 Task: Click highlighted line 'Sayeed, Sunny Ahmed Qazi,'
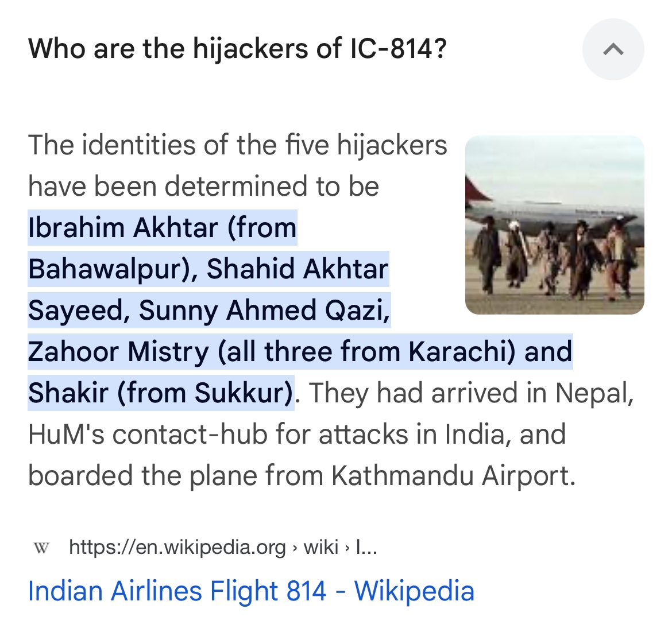pyautogui.click(x=209, y=310)
